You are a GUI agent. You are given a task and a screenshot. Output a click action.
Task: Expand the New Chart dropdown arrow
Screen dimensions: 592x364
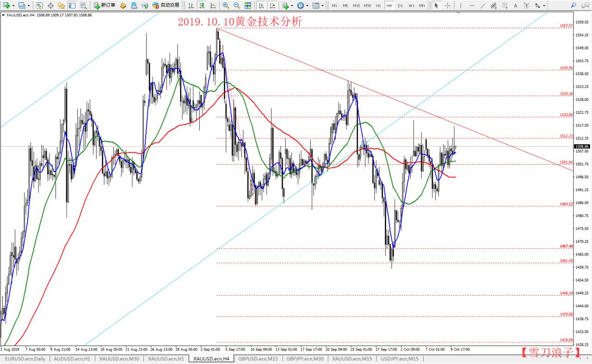[x=13, y=6]
